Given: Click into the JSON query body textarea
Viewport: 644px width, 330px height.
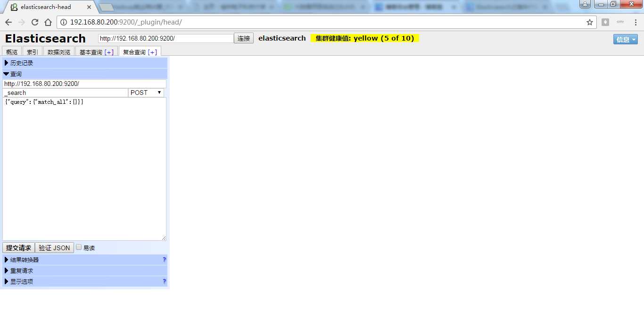Looking at the screenshot, I should coord(84,169).
